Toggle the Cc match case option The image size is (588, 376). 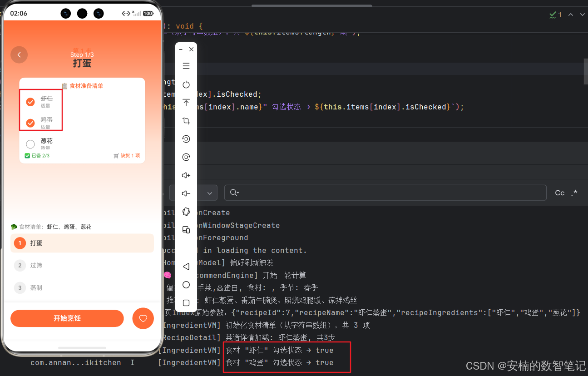pyautogui.click(x=560, y=193)
